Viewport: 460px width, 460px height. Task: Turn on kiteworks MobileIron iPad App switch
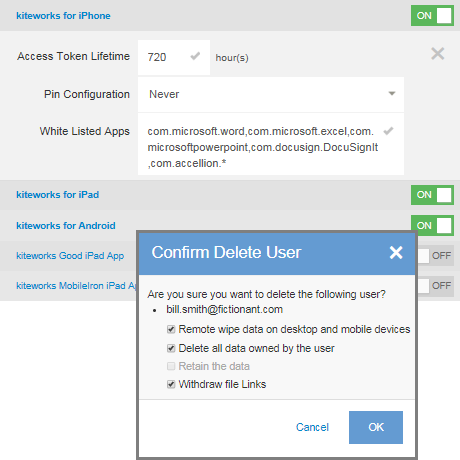pyautogui.click(x=436, y=286)
